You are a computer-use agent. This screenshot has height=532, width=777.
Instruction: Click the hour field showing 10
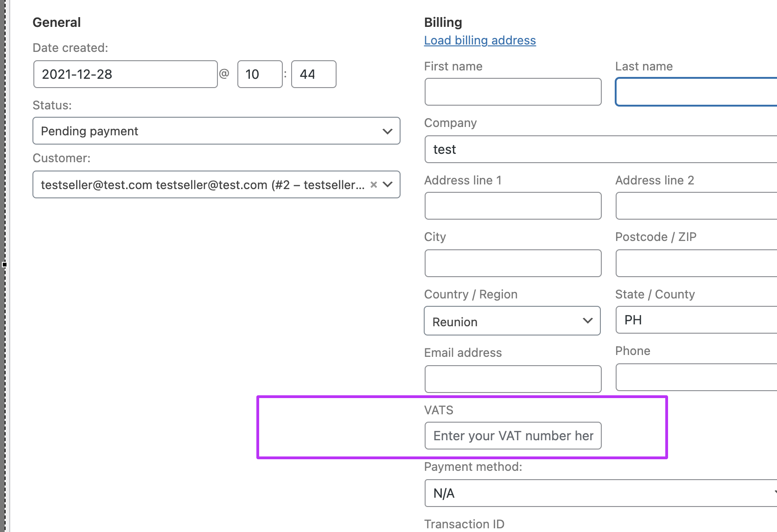260,74
